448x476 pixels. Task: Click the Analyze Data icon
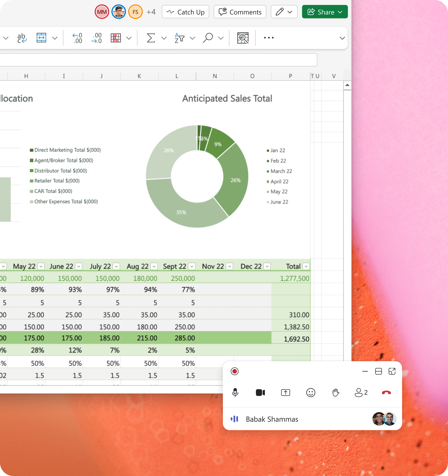[243, 38]
